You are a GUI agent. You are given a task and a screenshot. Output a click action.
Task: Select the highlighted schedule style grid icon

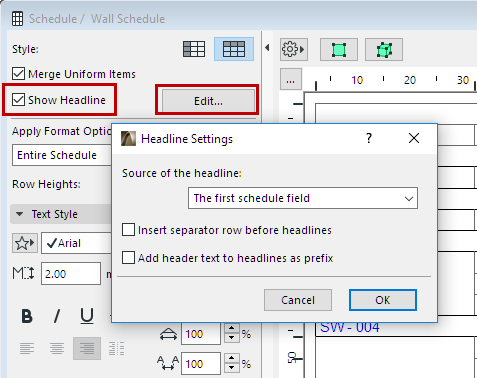coord(234,49)
